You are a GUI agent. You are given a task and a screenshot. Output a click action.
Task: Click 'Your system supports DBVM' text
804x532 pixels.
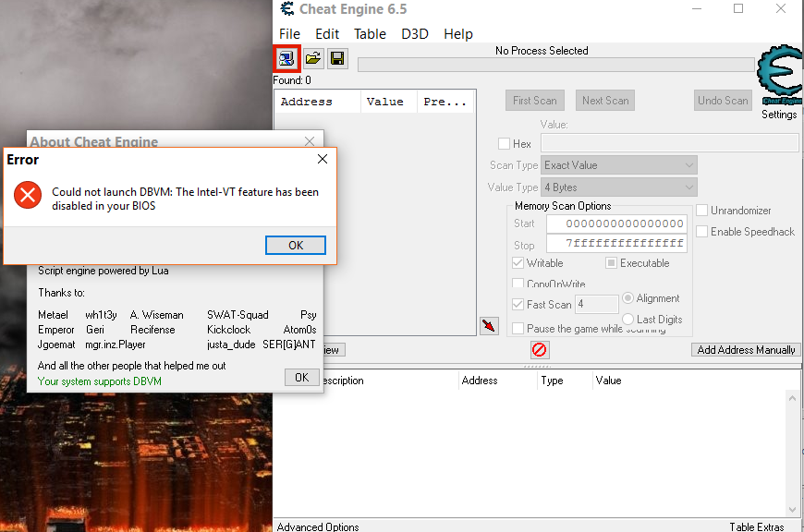pyautogui.click(x=100, y=381)
